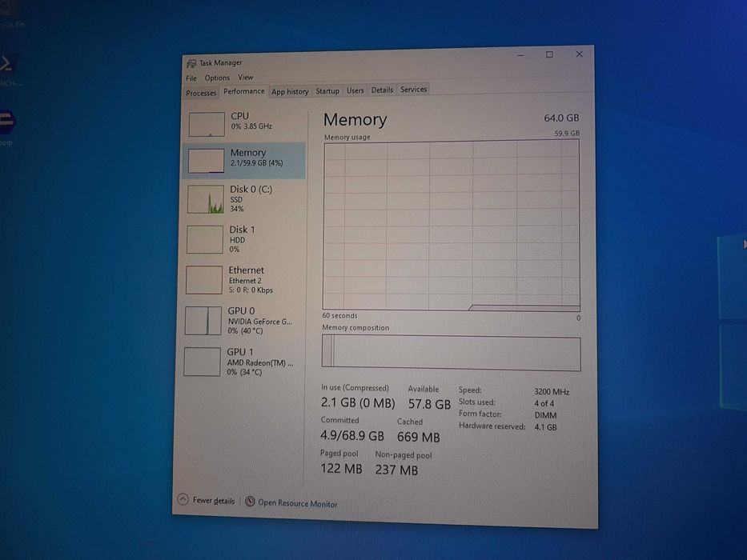This screenshot has width=747, height=560.
Task: Click the Form factor DIMM value
Action: [x=545, y=415]
